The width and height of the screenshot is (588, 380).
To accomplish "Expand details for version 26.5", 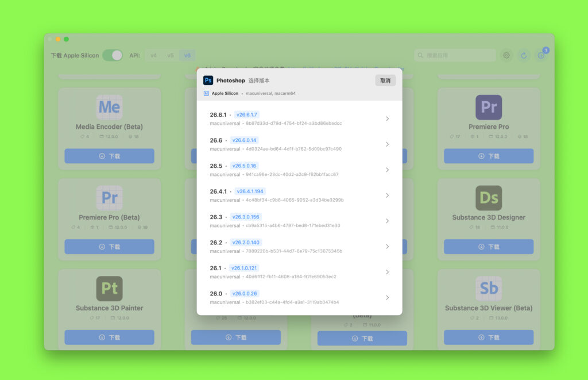I will click(x=388, y=170).
